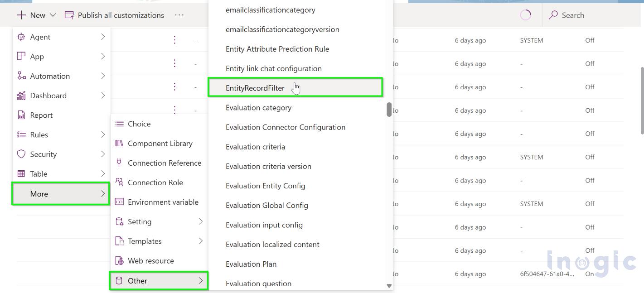Screen dimensions: 644x293
Task: Open row options dots in third table row
Action: 174,87
